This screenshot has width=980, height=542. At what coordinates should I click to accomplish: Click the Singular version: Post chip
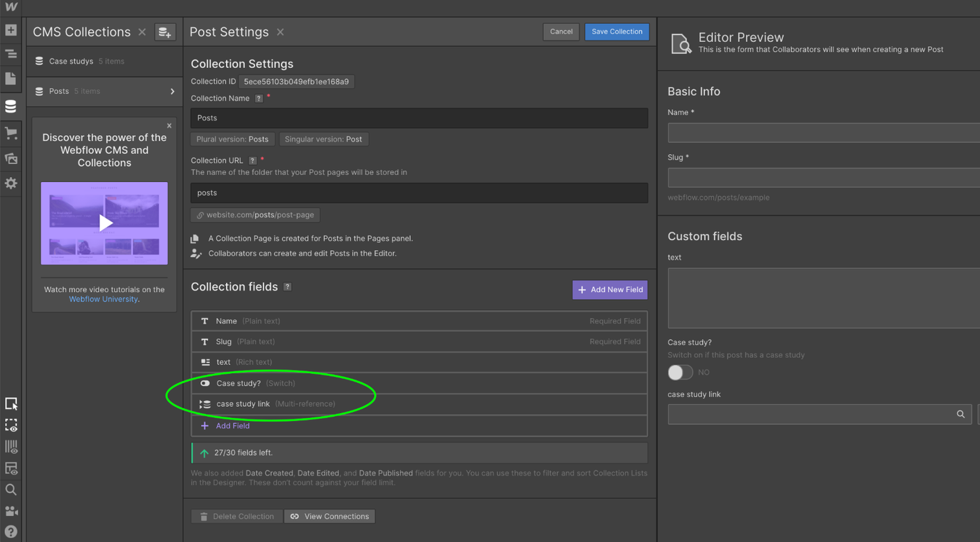click(323, 139)
